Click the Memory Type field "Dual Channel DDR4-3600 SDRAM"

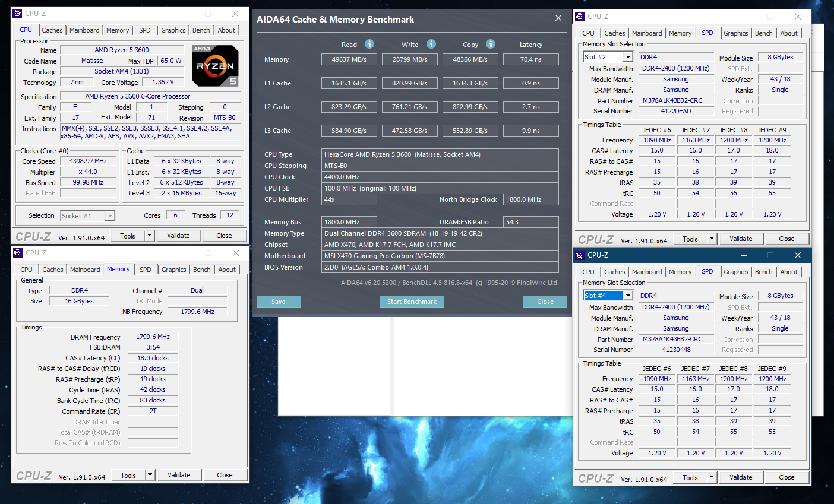coord(440,233)
